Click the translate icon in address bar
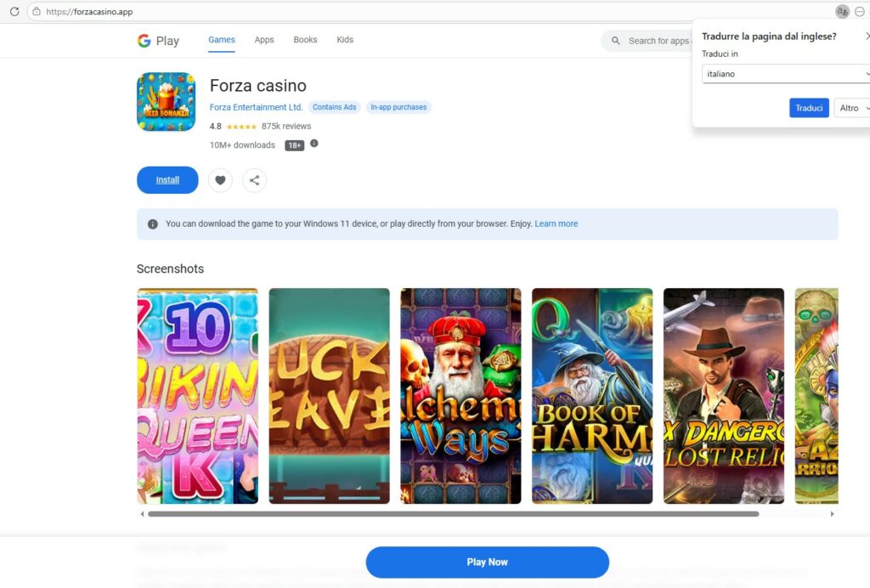 click(x=842, y=12)
